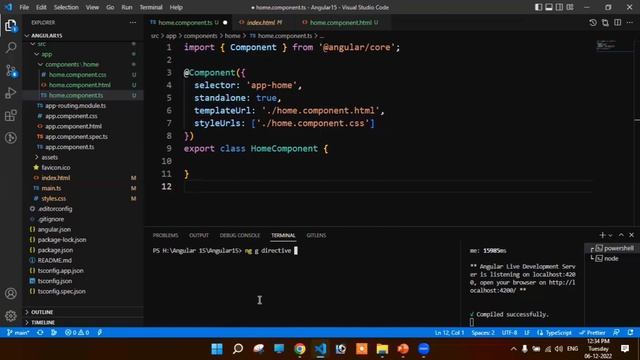
Task: Open the Run and Debug view
Action: [11, 93]
